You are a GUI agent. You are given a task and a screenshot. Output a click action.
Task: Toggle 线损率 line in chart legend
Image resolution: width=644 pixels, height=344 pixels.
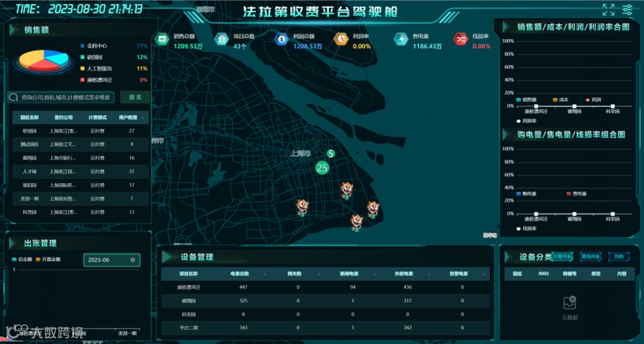point(527,229)
